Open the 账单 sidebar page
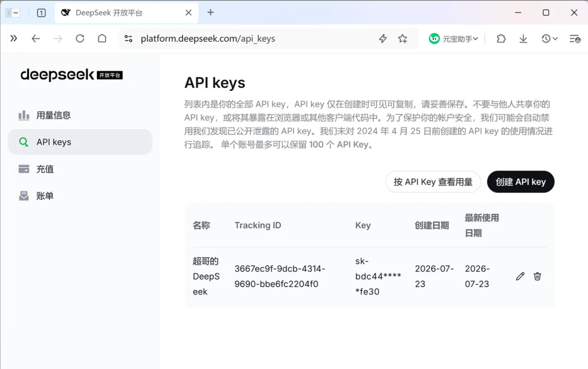 click(x=80, y=196)
